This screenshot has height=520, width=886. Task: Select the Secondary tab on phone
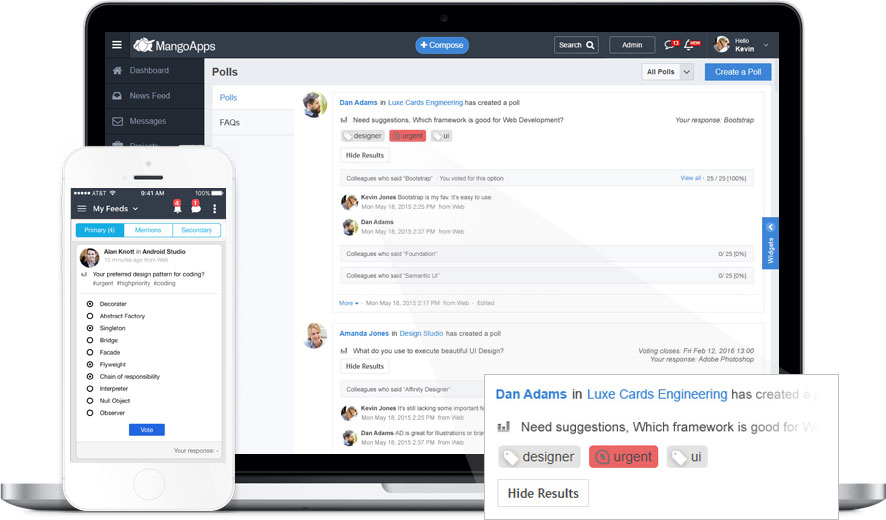pyautogui.click(x=197, y=230)
